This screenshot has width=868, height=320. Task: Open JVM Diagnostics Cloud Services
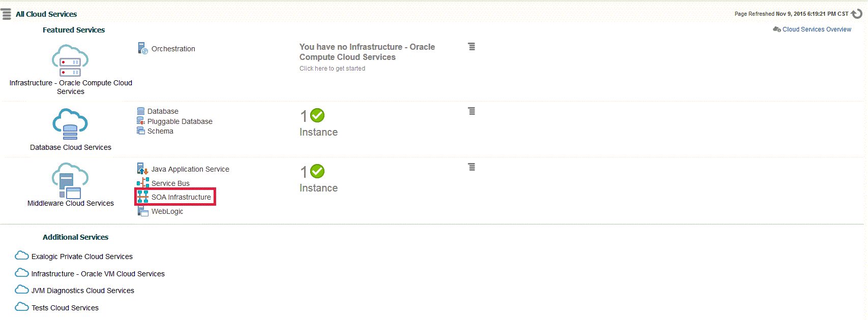pyautogui.click(x=83, y=291)
